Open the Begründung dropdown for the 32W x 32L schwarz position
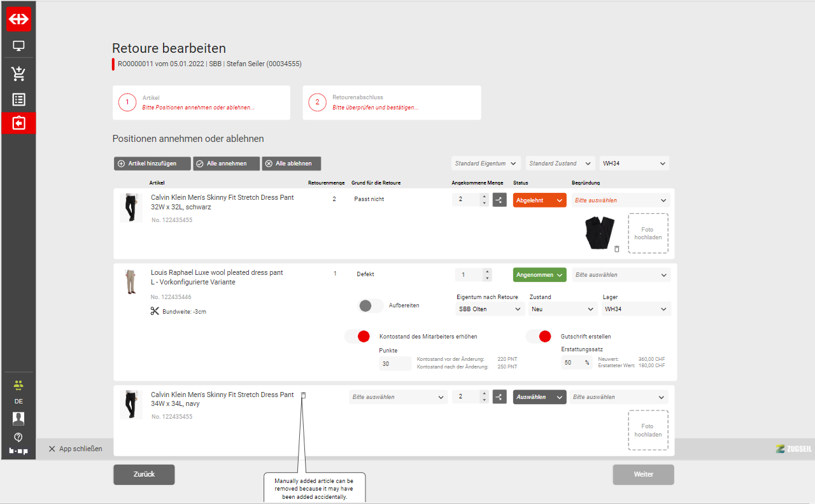This screenshot has width=815, height=504. [x=621, y=200]
